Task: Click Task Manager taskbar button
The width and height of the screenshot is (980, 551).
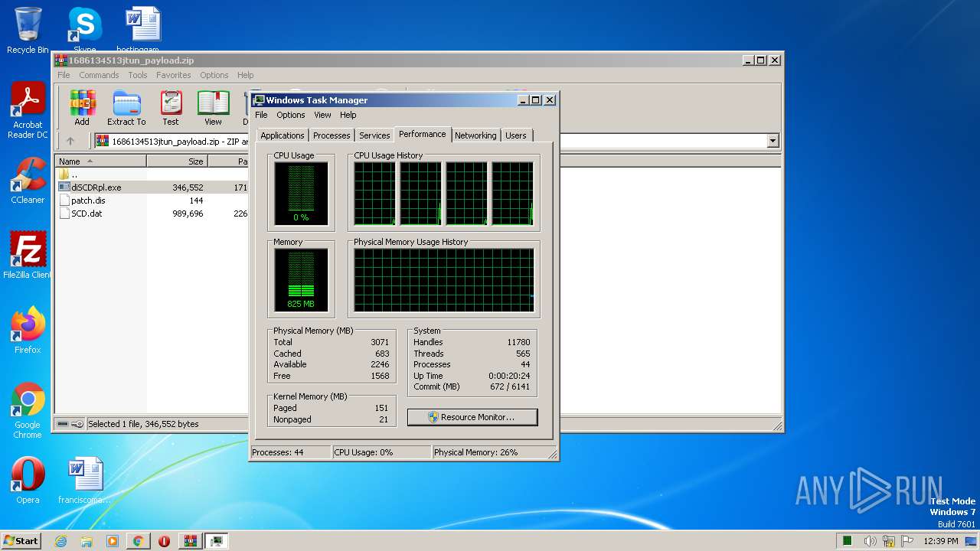Action: tap(217, 541)
